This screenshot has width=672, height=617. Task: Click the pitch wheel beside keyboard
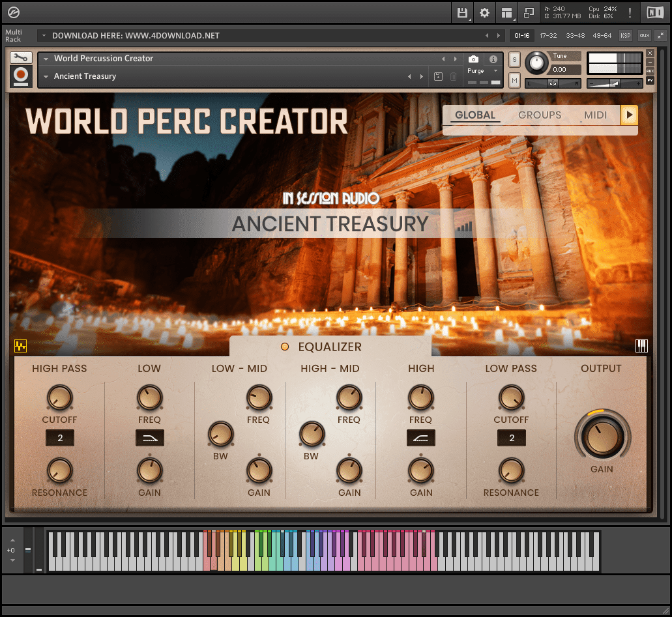28,550
